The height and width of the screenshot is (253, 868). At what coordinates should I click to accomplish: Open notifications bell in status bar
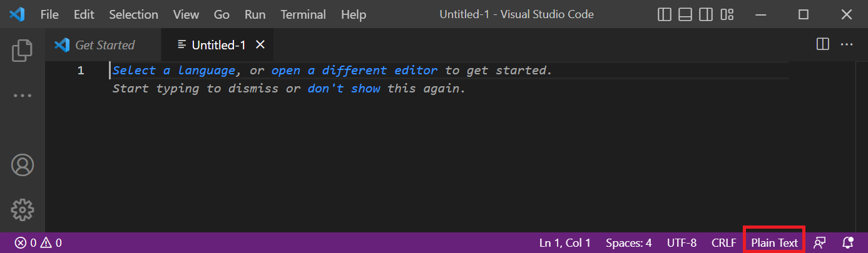click(848, 243)
